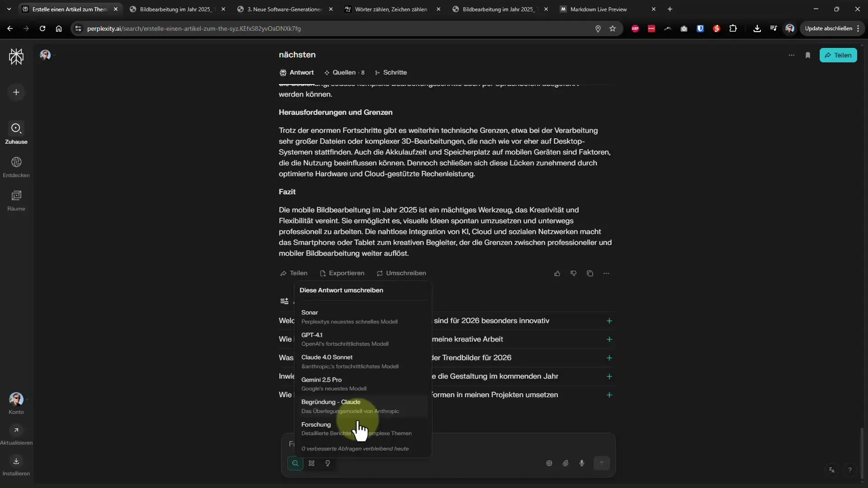Image resolution: width=868 pixels, height=488 pixels.
Task: Reload the page in the browser
Action: [42, 28]
